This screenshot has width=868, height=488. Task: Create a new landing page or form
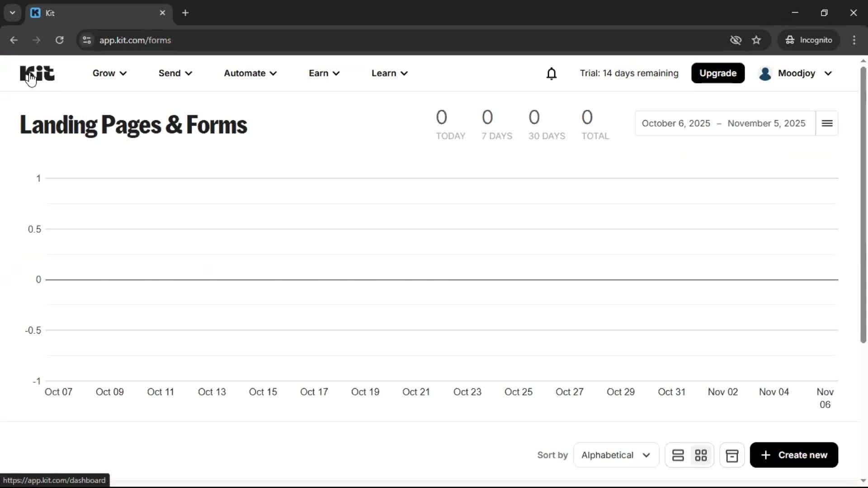[x=793, y=455]
